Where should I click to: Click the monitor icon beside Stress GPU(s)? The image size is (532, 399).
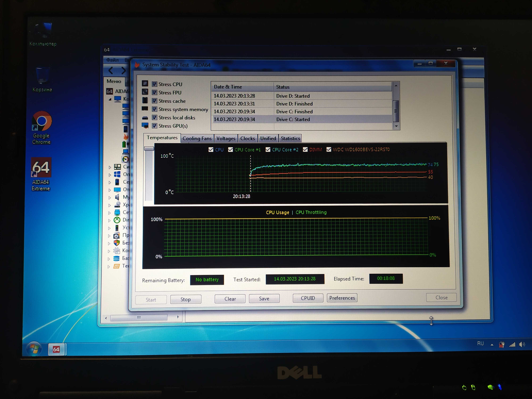145,125
